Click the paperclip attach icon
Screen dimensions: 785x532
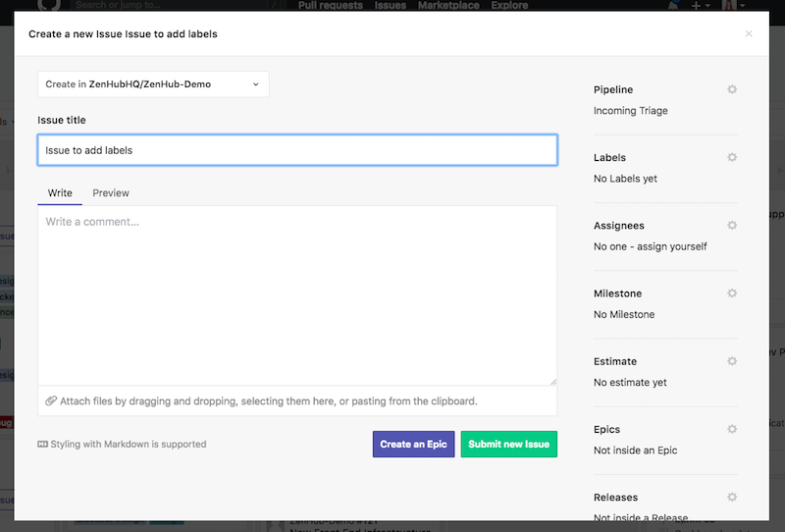click(51, 400)
